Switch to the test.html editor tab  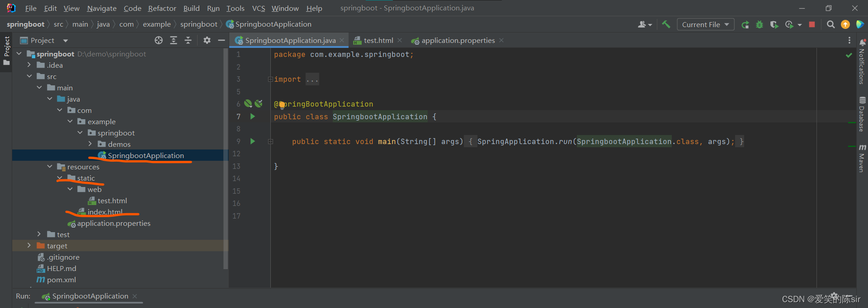[x=378, y=40]
